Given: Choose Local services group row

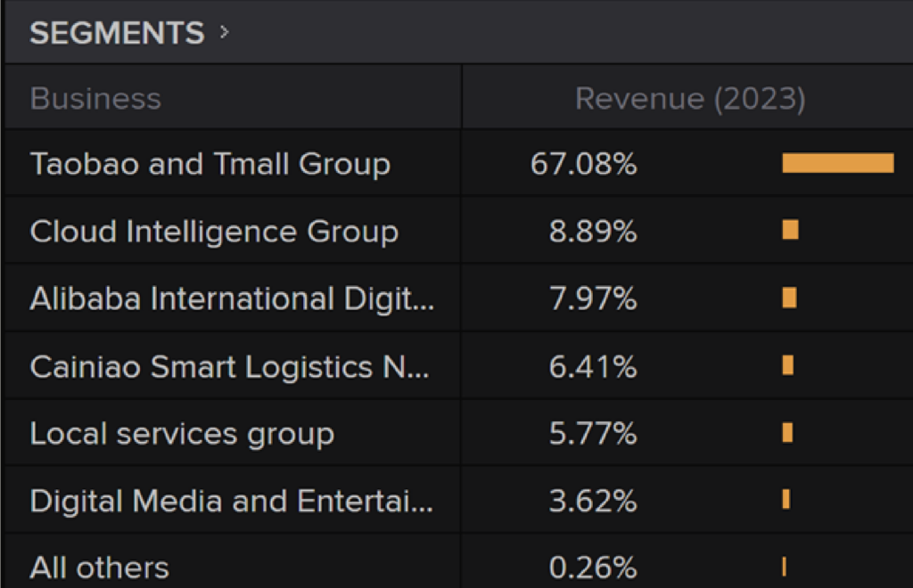Looking at the screenshot, I should pyautogui.click(x=456, y=433).
